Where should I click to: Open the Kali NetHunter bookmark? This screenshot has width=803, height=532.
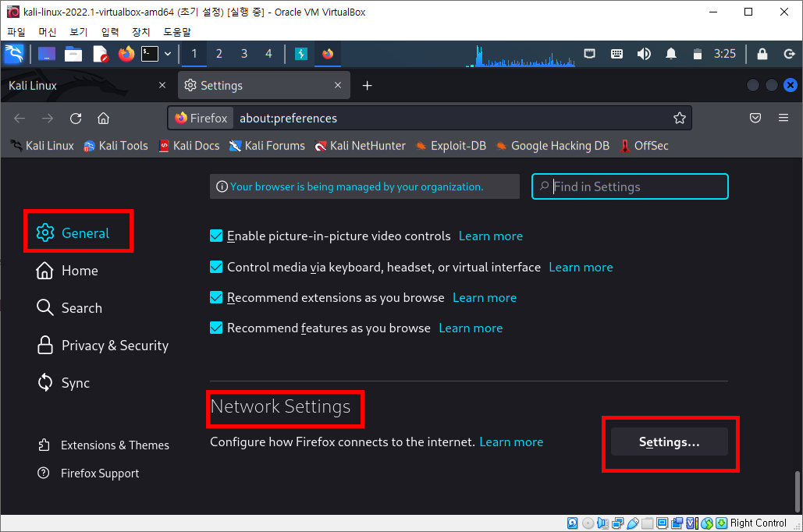click(x=360, y=146)
